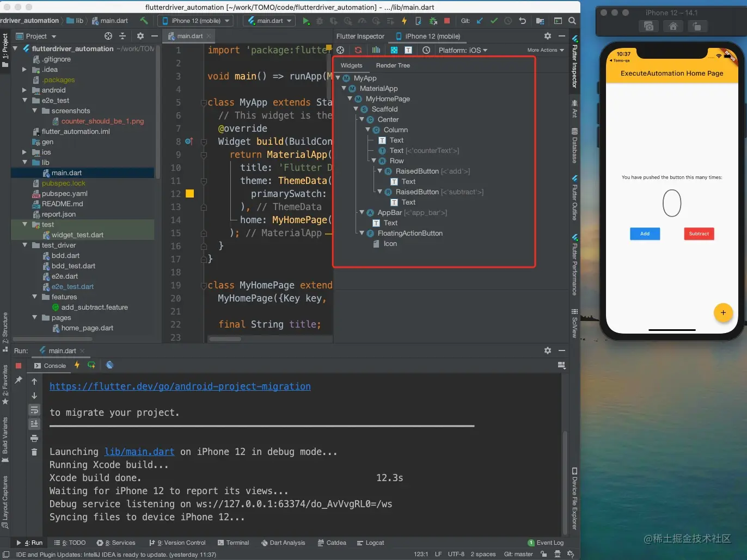
Task: Open the Logcat tool window tab
Action: (370, 543)
